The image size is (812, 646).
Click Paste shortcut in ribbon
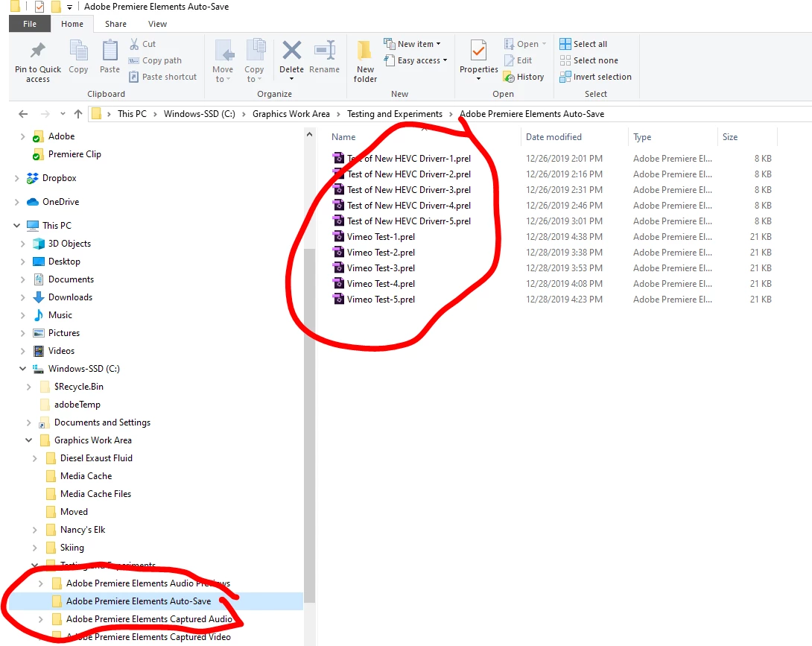point(162,77)
